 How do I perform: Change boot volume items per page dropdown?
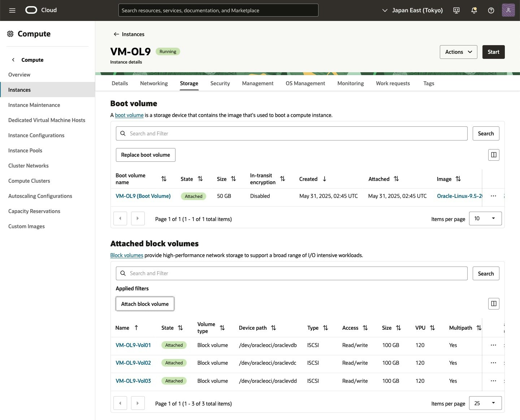coord(485,218)
